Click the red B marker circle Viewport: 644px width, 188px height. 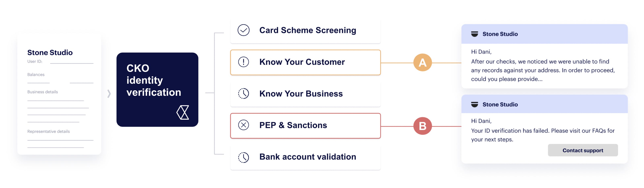point(422,126)
